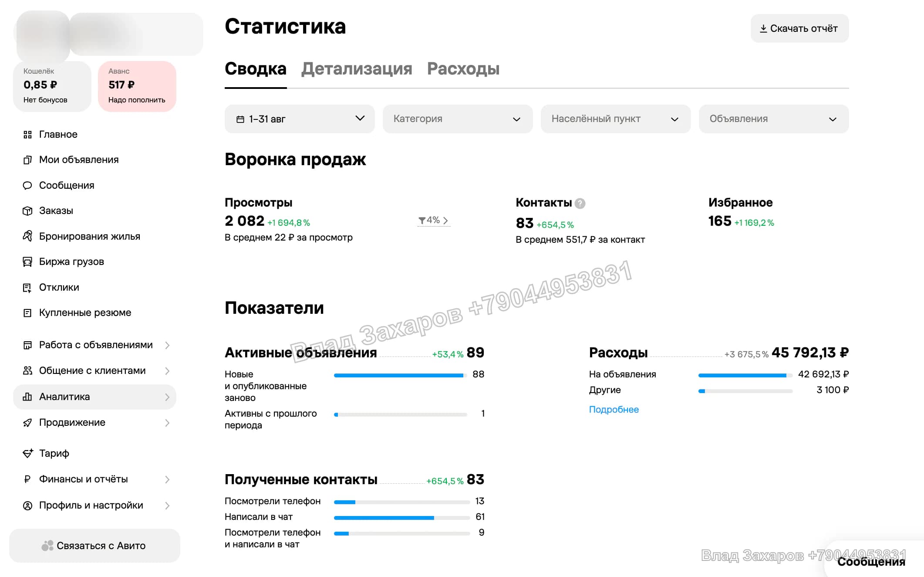Click the Финансы и отчёты ruble icon
924x577 pixels.
27,479
